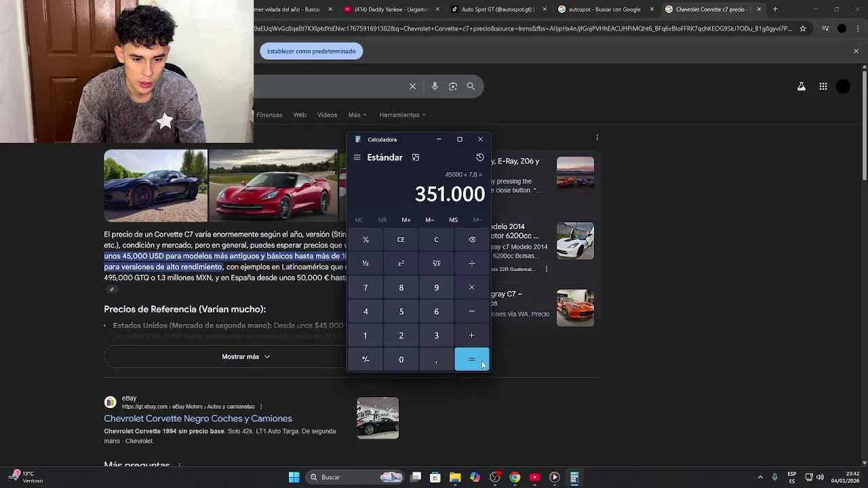Screen dimensions: 868x488
Task: Click the backspace key in Calculator
Action: (472, 239)
